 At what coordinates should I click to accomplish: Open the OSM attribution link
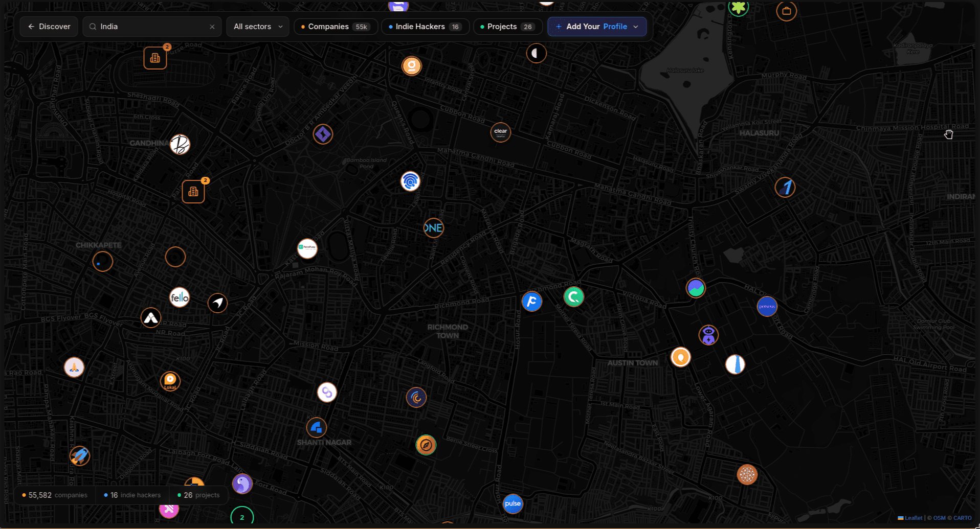coord(940,518)
